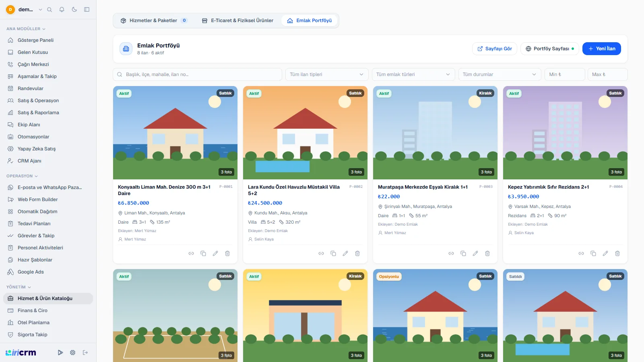Image resolution: width=644 pixels, height=362 pixels.
Task: Copy link icon on Konyaaltı listing card
Action: coord(191,253)
